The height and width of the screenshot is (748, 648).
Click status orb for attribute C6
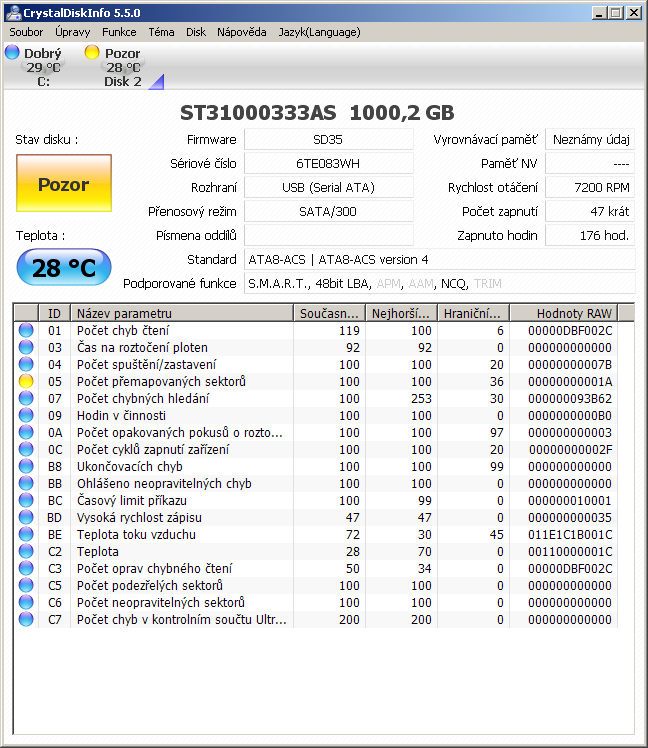click(x=26, y=603)
